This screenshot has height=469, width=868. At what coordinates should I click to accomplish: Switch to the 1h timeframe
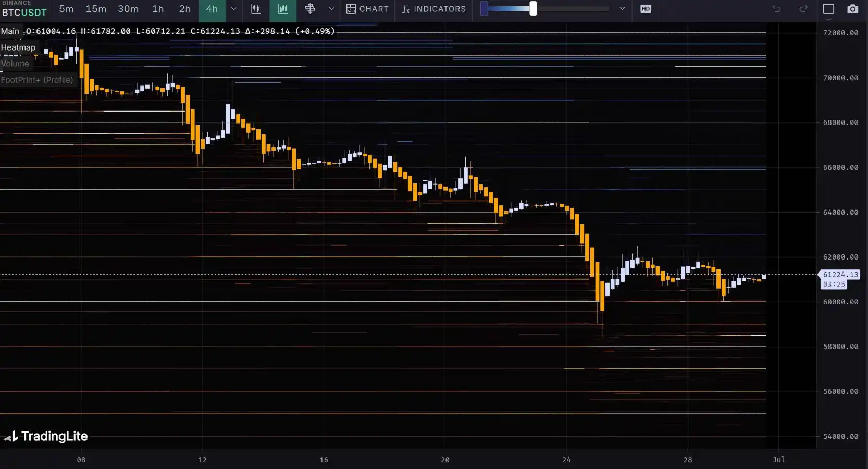tap(158, 9)
